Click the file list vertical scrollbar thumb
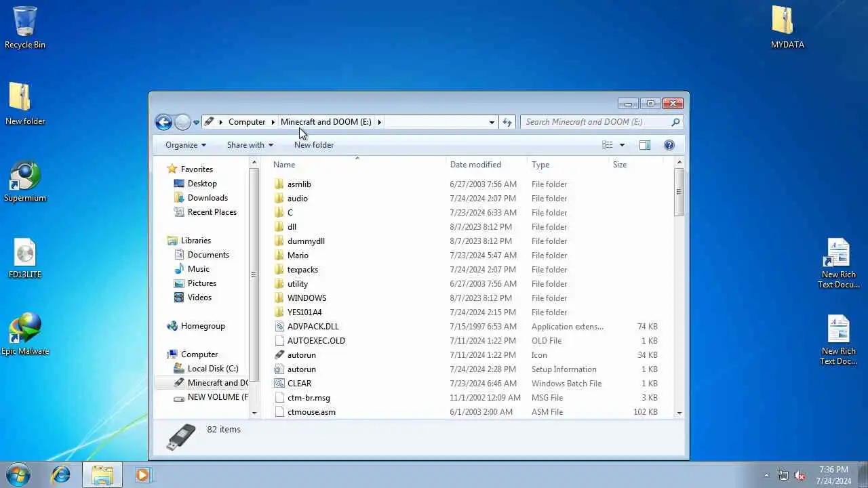 [x=679, y=192]
